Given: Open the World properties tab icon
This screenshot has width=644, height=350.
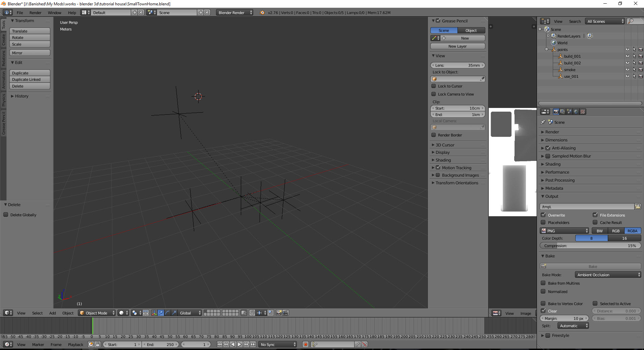Looking at the screenshot, I should 576,112.
